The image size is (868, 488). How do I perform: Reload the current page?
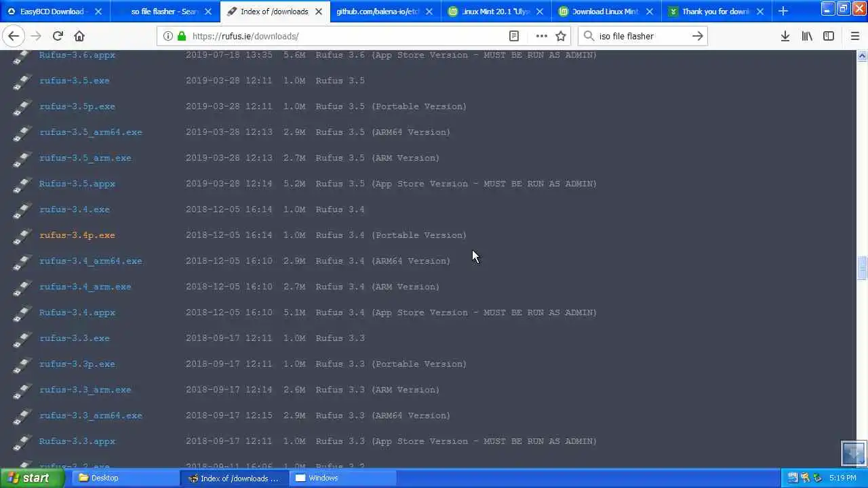point(58,36)
